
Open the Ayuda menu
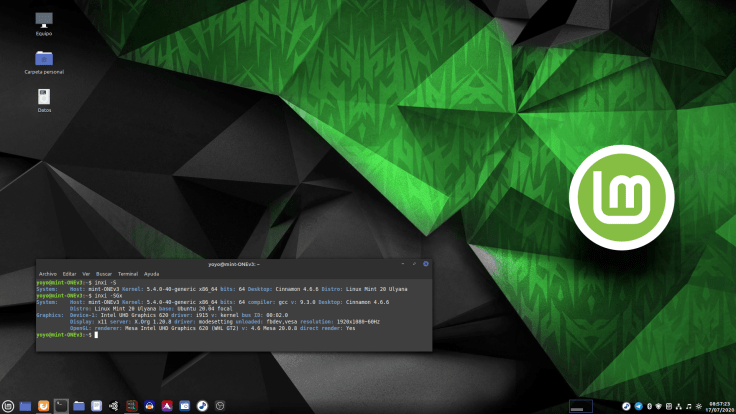click(151, 273)
